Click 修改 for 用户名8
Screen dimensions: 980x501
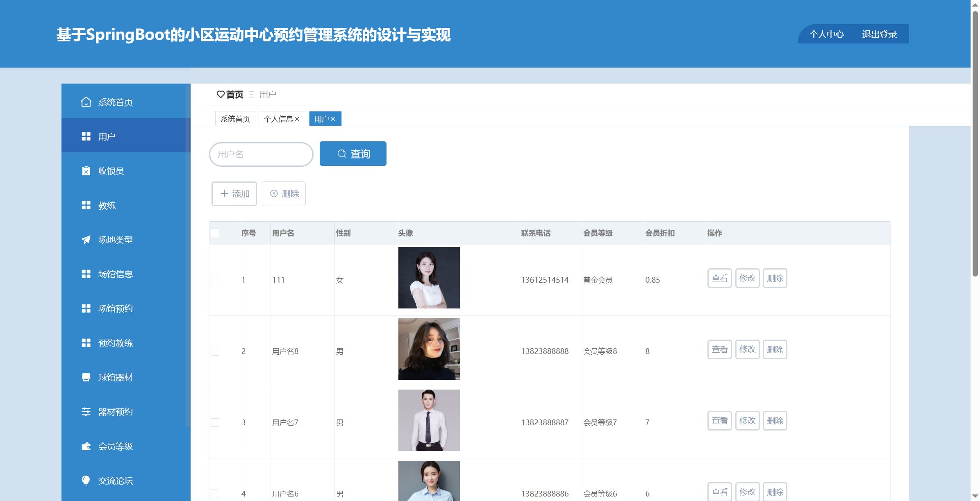[x=747, y=349]
